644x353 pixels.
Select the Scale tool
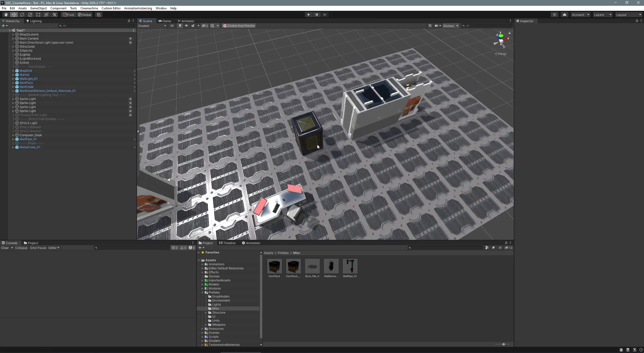pos(30,15)
